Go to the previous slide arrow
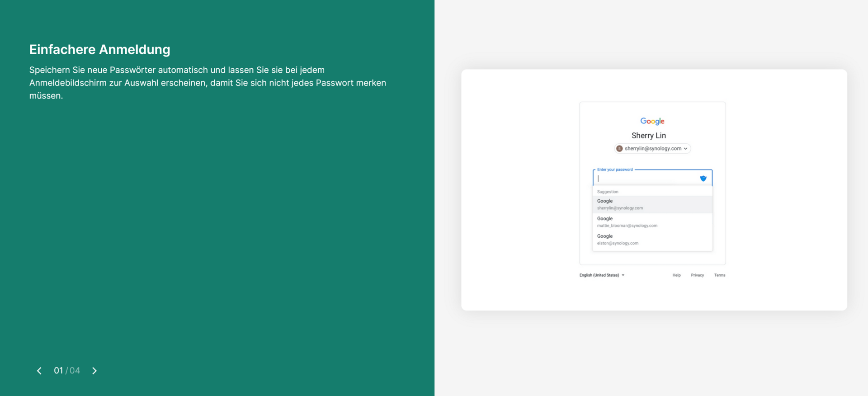 [x=39, y=371]
